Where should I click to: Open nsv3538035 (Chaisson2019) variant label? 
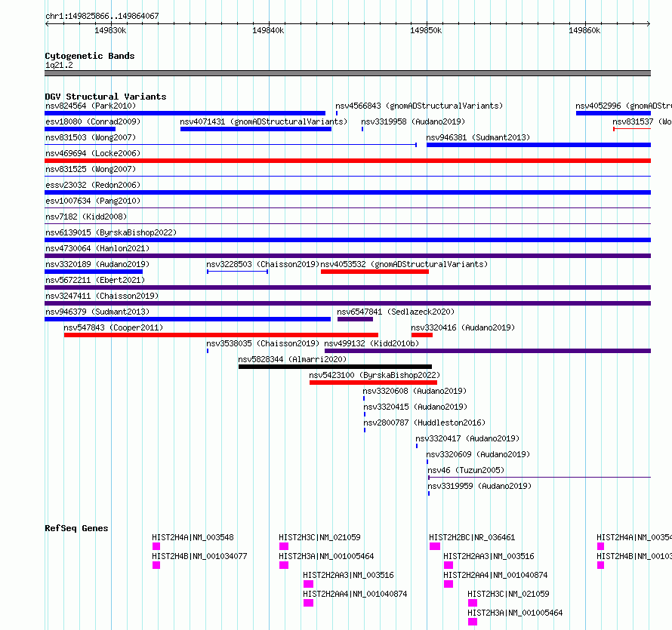coord(263,343)
